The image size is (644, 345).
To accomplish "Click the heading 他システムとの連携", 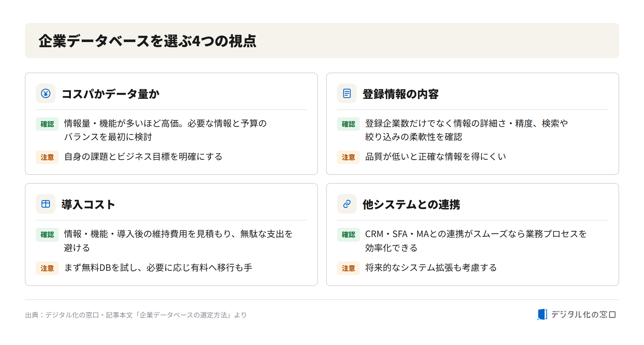I will coord(411,204).
